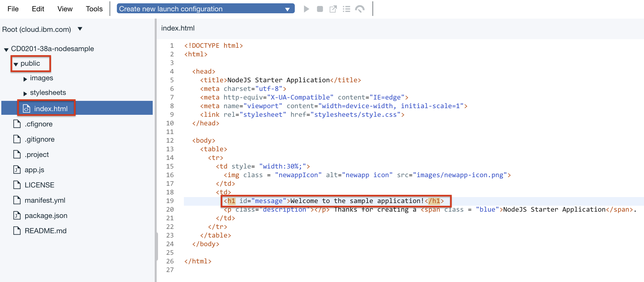644x282 pixels.
Task: Click the restart/debug gauge icon
Action: pos(360,9)
